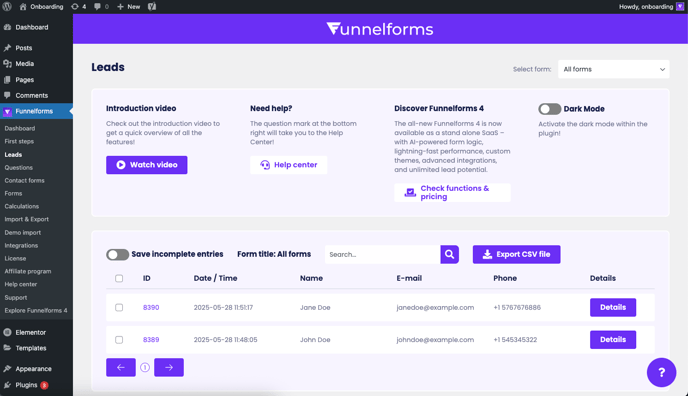
Task: Click the Templates folder icon in sidebar
Action: pos(7,348)
